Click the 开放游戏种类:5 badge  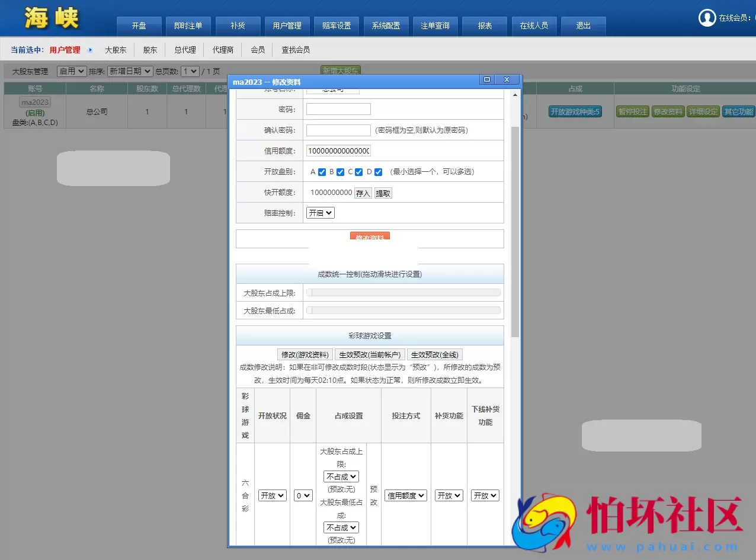pyautogui.click(x=574, y=111)
